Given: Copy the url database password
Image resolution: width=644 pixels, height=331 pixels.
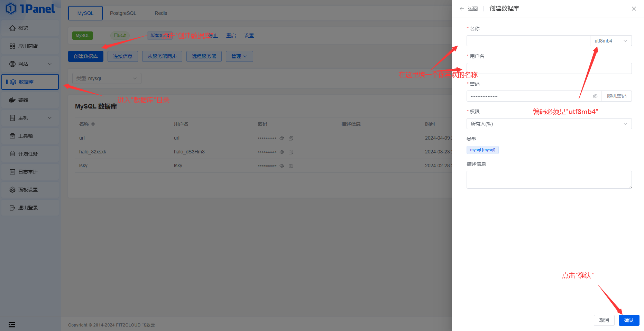Looking at the screenshot, I should click(291, 138).
